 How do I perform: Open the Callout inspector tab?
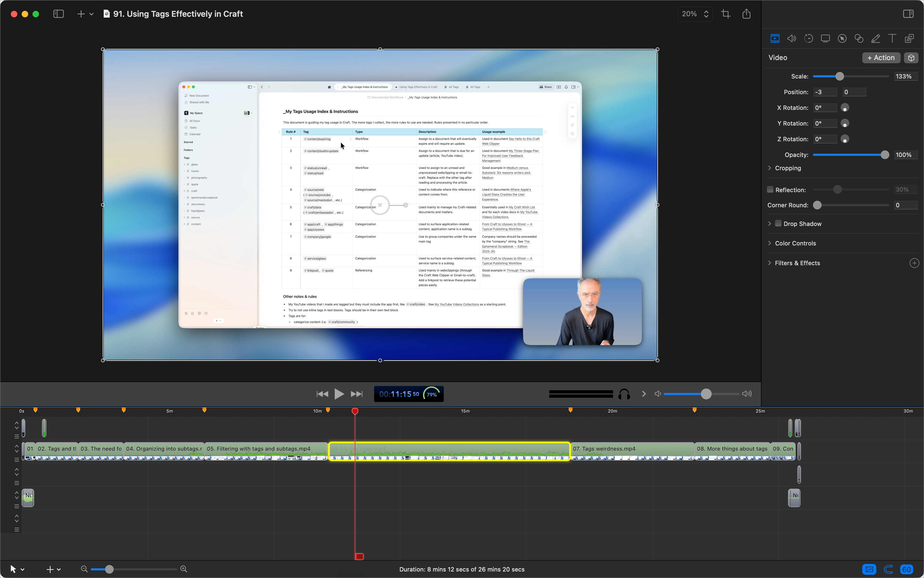842,38
